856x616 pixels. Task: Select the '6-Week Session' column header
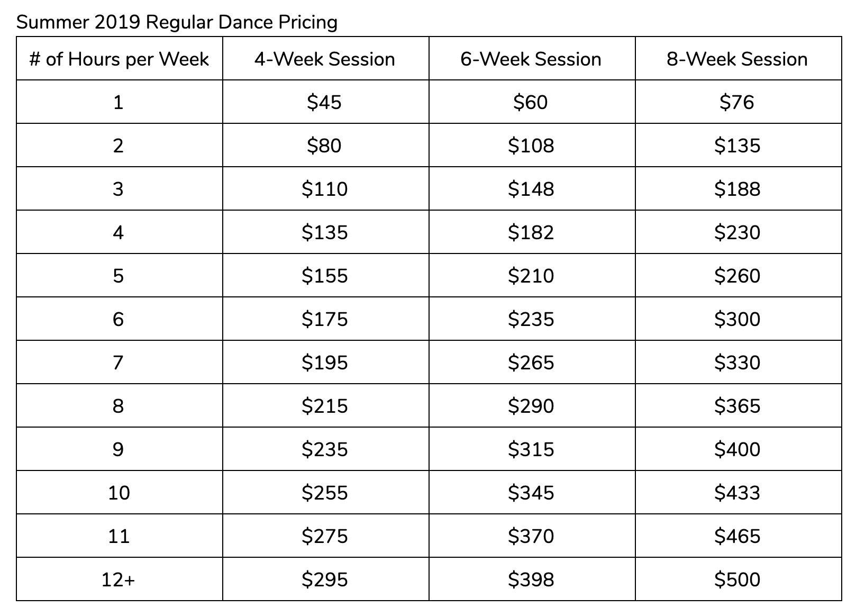pyautogui.click(x=532, y=59)
